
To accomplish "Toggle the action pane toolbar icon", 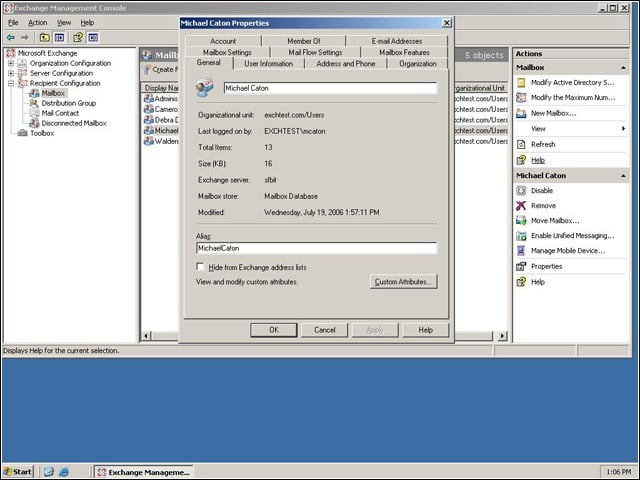I will click(93, 38).
